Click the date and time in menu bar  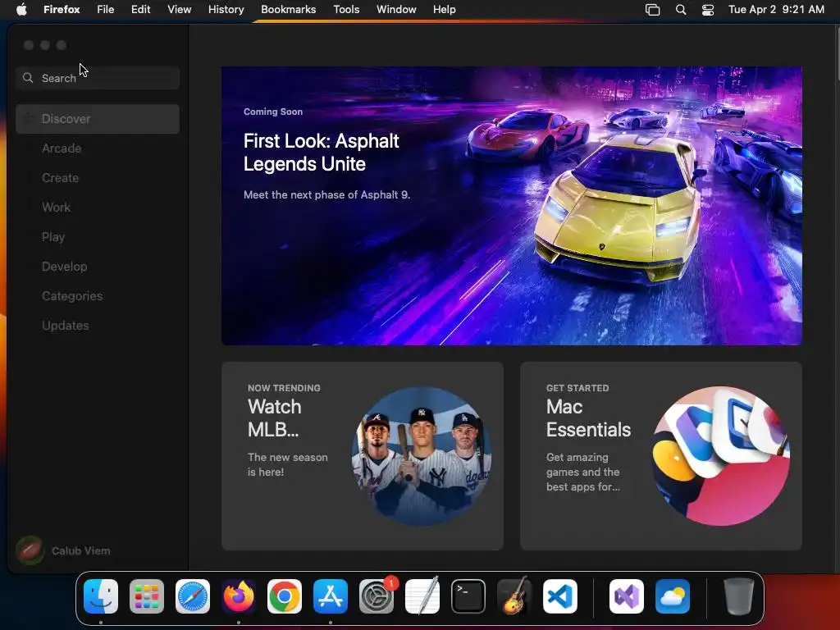click(776, 10)
